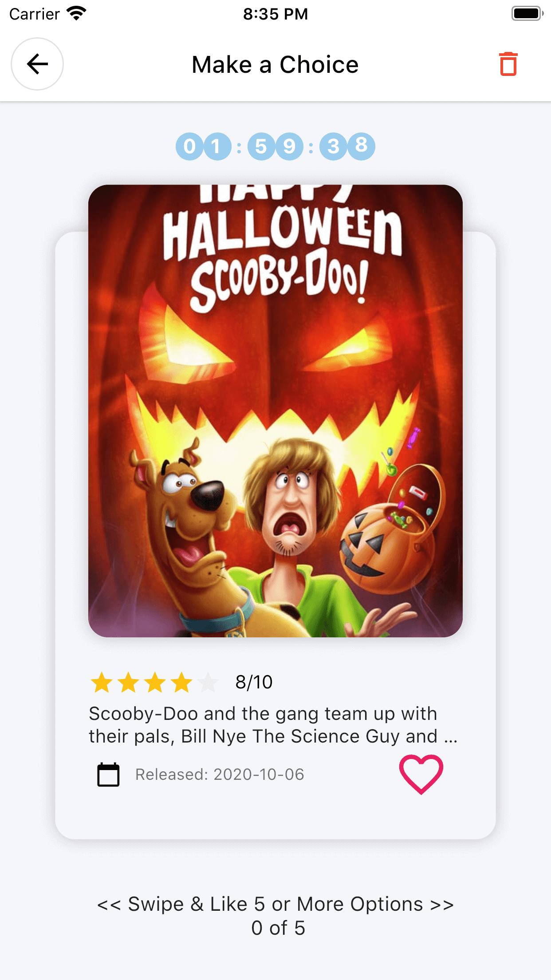Tap the Swipe & Like 5 instruction text
Screen dimensions: 551x980
point(275,904)
